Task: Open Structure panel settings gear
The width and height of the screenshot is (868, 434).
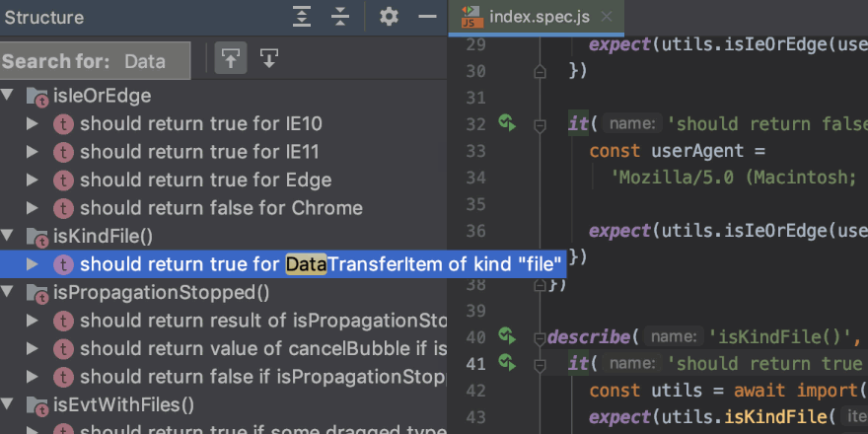Action: pos(389,17)
